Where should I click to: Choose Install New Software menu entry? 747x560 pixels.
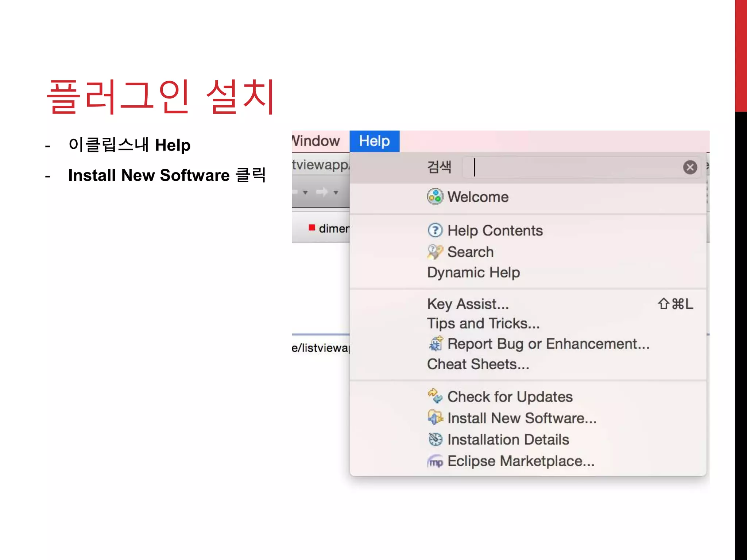(x=522, y=418)
